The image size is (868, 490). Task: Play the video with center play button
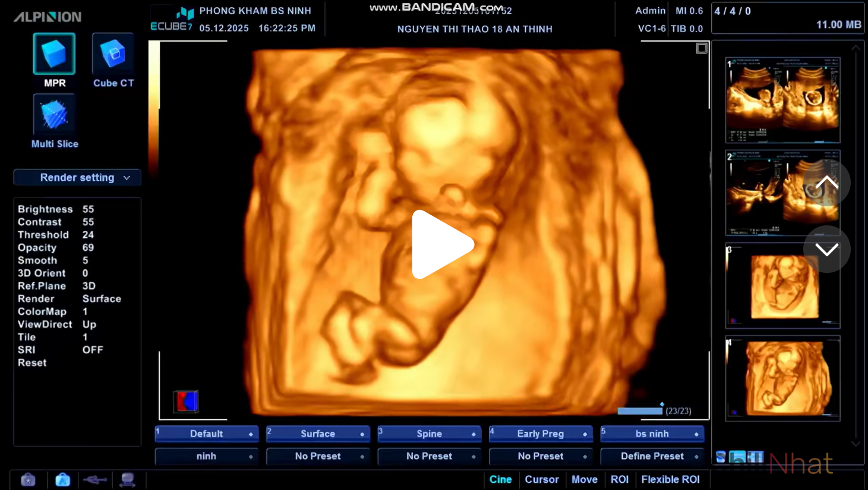click(441, 244)
